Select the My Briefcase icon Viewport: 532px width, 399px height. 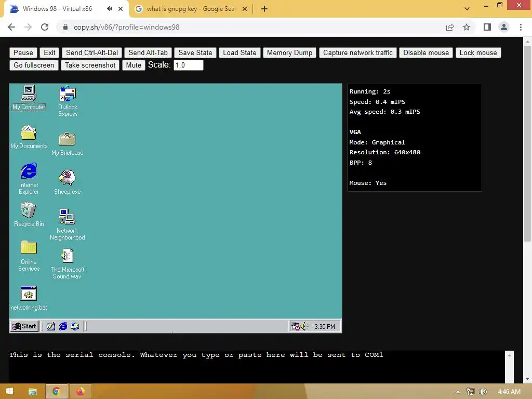click(x=67, y=144)
